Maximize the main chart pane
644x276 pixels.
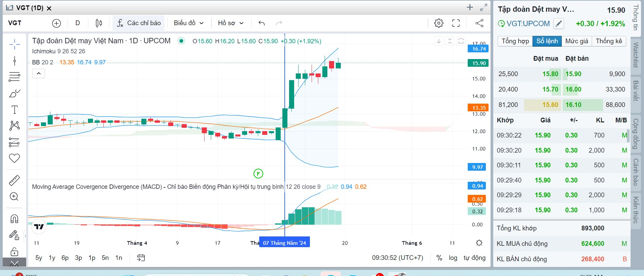tap(461, 41)
